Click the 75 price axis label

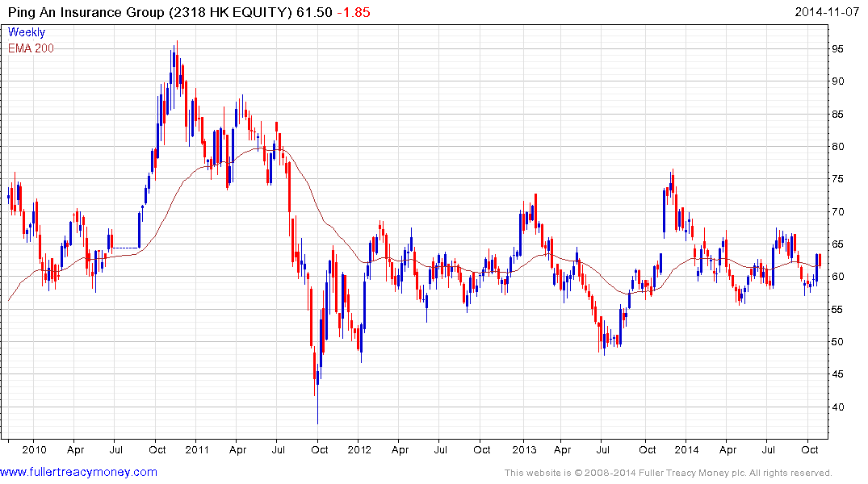pyautogui.click(x=837, y=178)
